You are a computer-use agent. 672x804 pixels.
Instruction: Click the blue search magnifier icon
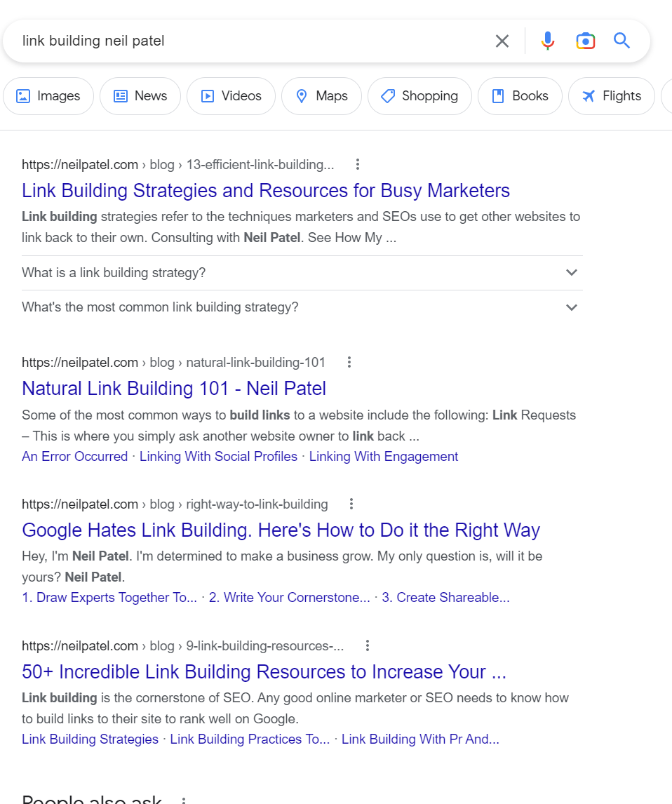[x=621, y=41]
